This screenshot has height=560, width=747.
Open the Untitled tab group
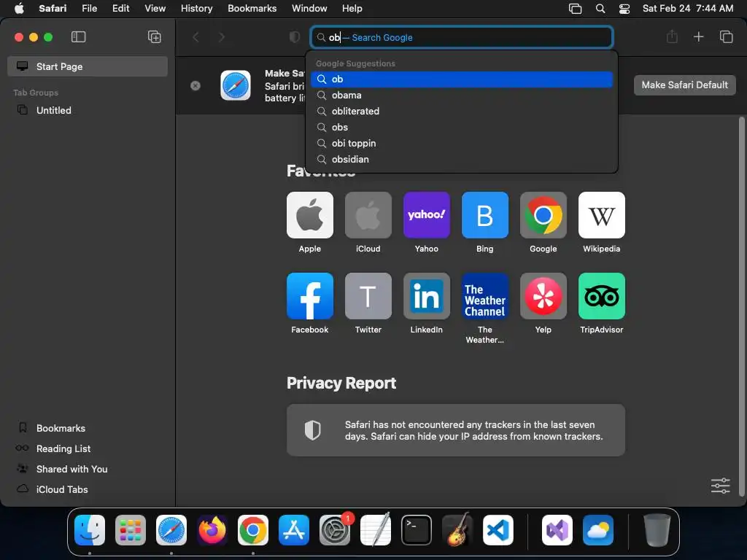(88, 111)
